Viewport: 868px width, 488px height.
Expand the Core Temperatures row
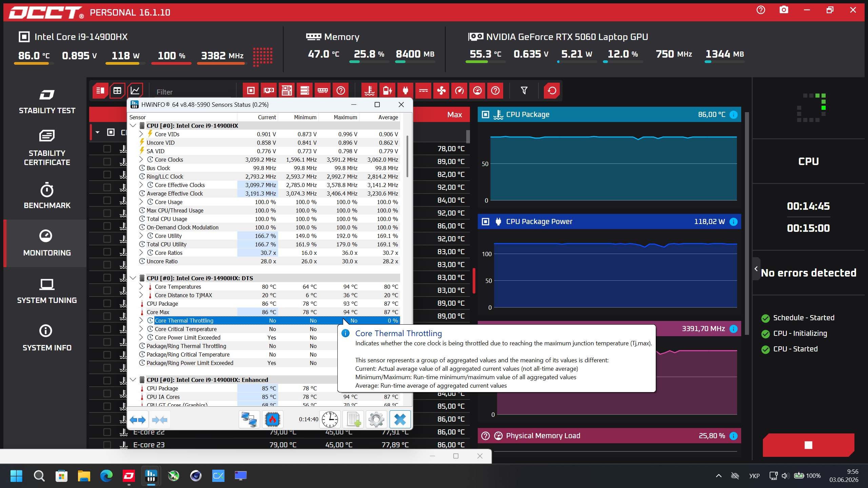coord(141,287)
